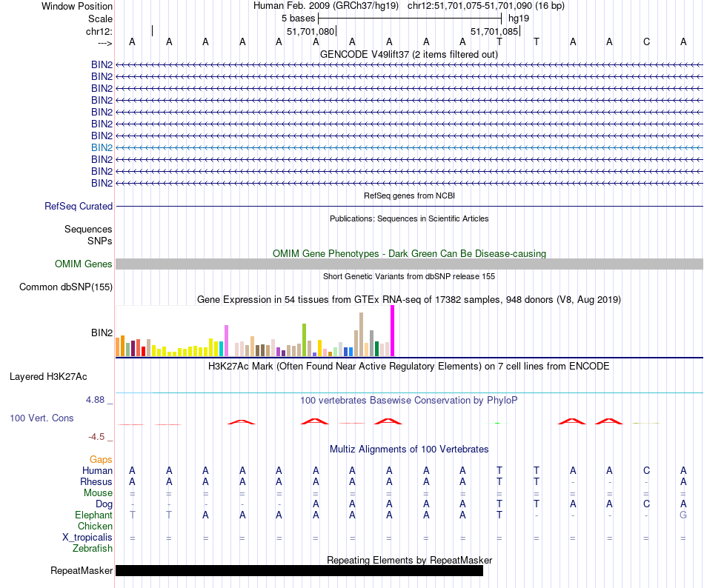
Task: Click the C base in the Dog row
Action: pos(646,504)
